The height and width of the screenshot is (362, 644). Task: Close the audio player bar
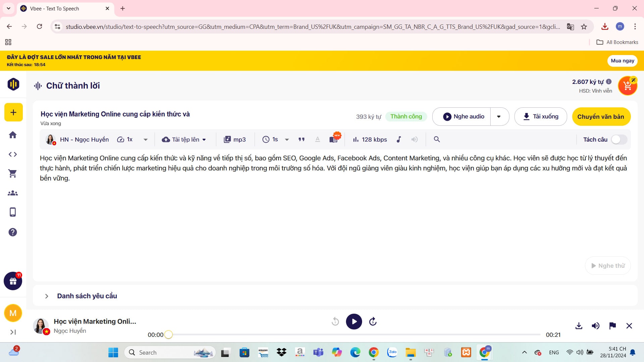coord(629,326)
